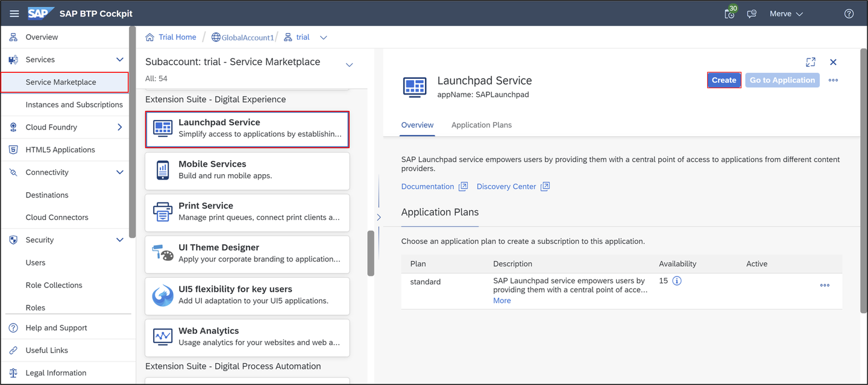868x385 pixels.
Task: Open Cloud Connectors in sidebar
Action: click(x=57, y=218)
